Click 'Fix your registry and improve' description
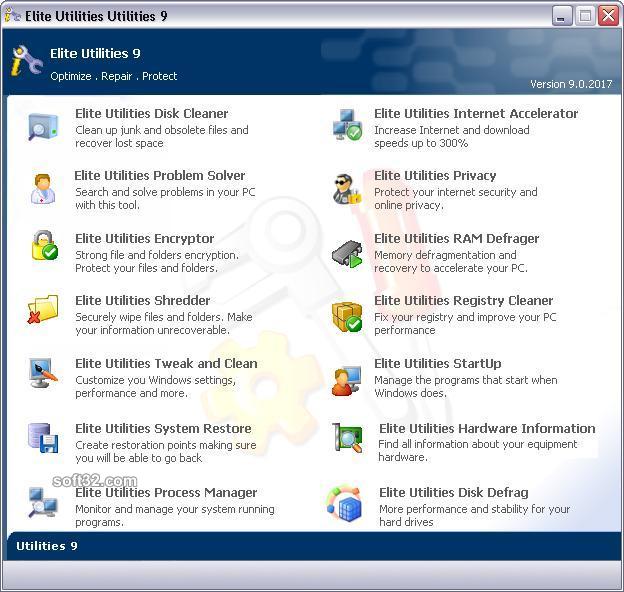Image resolution: width=624 pixels, height=592 pixels. click(x=465, y=323)
